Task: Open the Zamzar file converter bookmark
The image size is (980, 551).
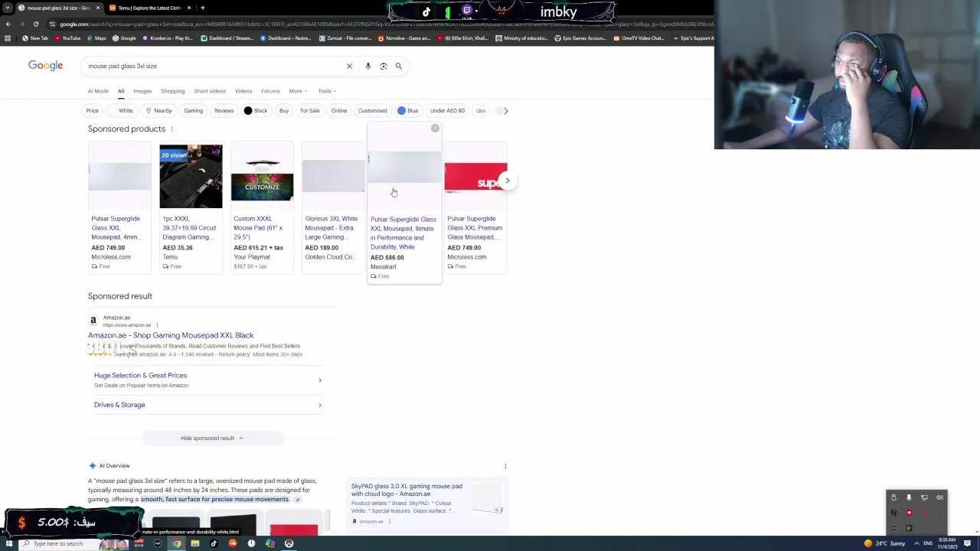Action: coord(345,38)
